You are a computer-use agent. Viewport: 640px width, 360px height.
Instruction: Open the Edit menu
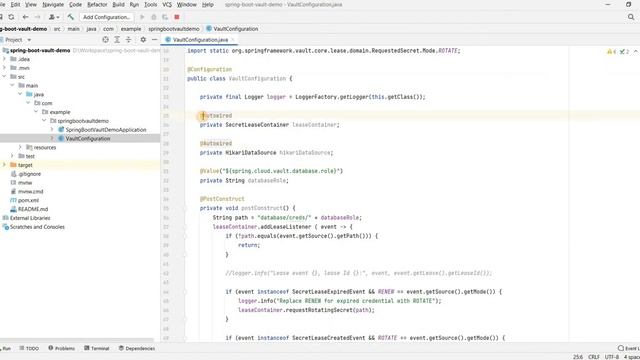pyautogui.click(x=16, y=4)
